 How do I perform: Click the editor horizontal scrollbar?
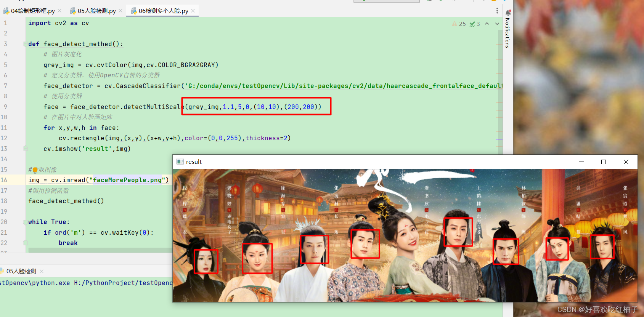pos(100,250)
